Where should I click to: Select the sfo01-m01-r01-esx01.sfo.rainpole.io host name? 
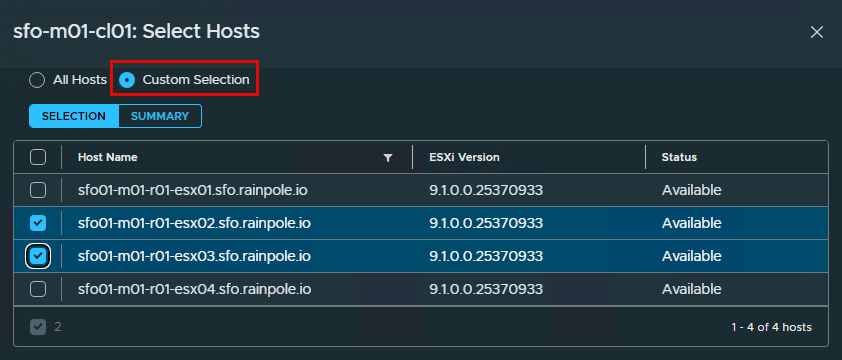click(193, 190)
